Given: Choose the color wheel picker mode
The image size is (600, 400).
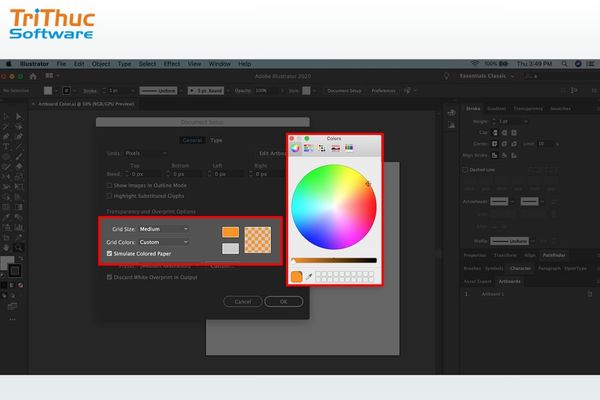Looking at the screenshot, I should pyautogui.click(x=295, y=148).
